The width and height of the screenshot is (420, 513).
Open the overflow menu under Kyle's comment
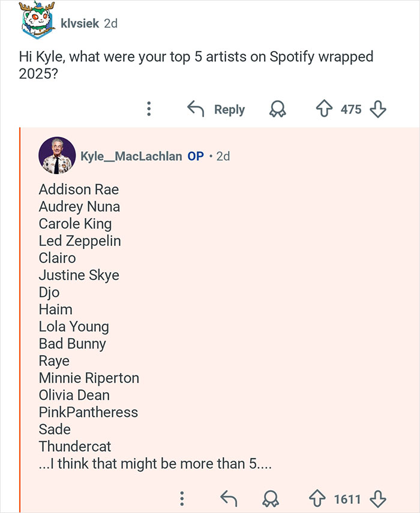tap(182, 499)
